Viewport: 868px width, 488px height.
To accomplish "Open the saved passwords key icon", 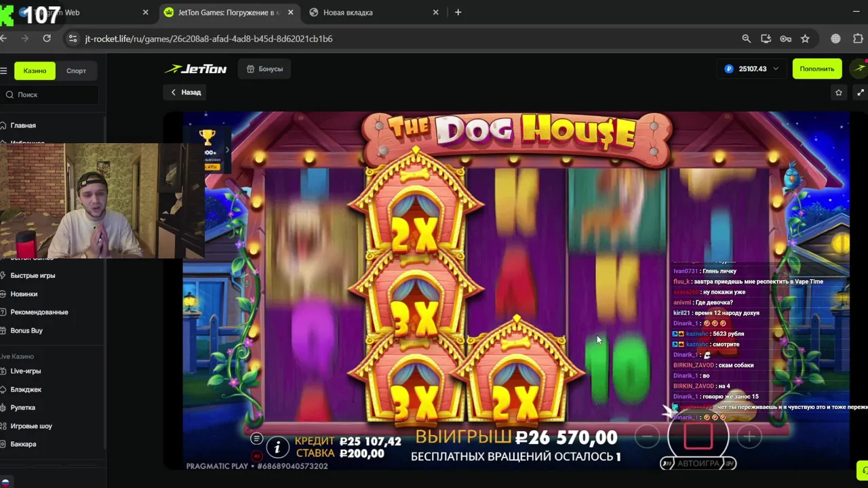I will tap(785, 39).
